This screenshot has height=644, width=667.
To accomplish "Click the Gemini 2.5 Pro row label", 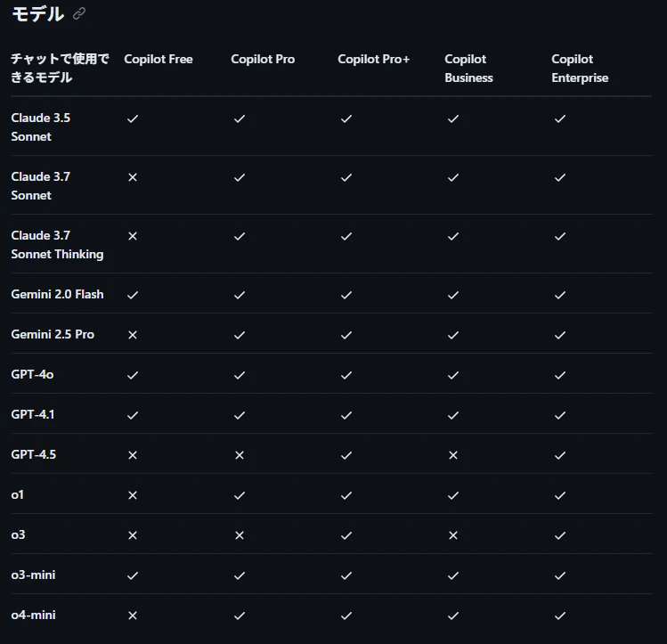I will tap(53, 334).
